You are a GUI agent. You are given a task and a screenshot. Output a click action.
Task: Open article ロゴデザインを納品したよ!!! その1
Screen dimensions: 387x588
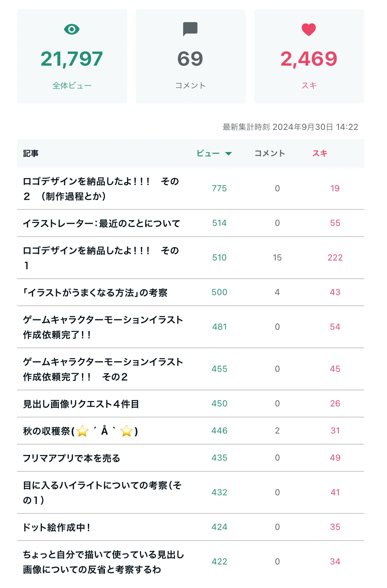click(101, 258)
